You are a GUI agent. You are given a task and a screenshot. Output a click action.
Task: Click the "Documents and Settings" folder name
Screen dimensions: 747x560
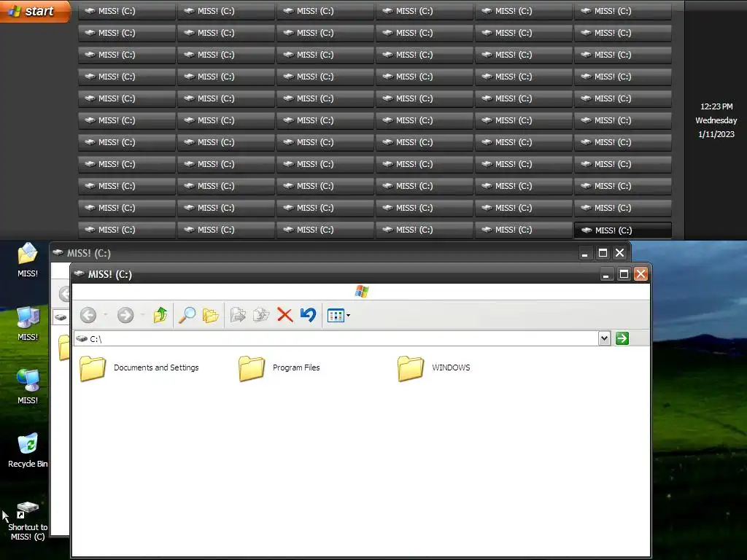click(156, 367)
